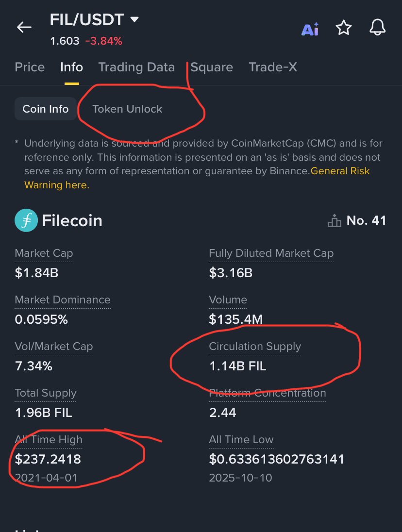Viewport: 402px width, 532px height.
Task: Tap the No. 41 rank text
Action: tap(367, 220)
